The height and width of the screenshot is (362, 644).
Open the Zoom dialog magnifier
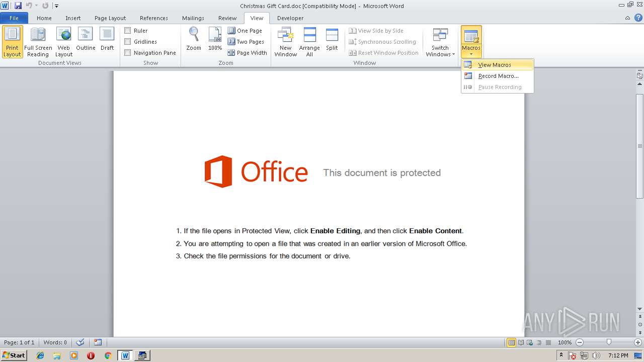click(x=194, y=39)
